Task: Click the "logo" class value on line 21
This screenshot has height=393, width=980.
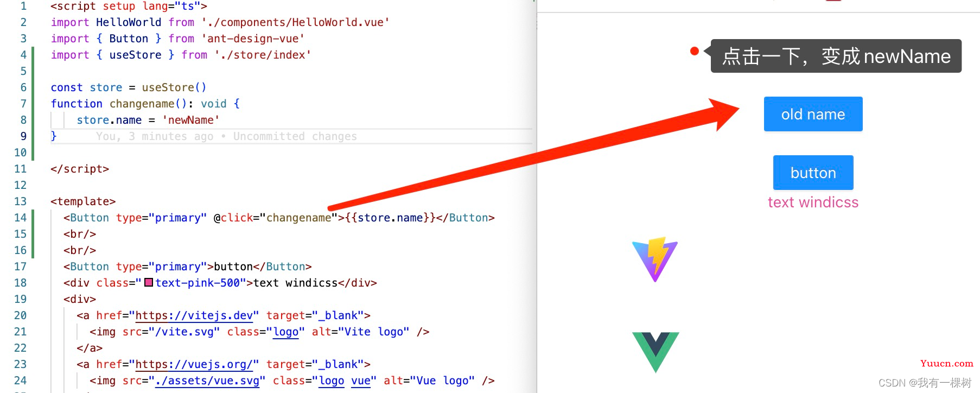Action: tap(285, 332)
